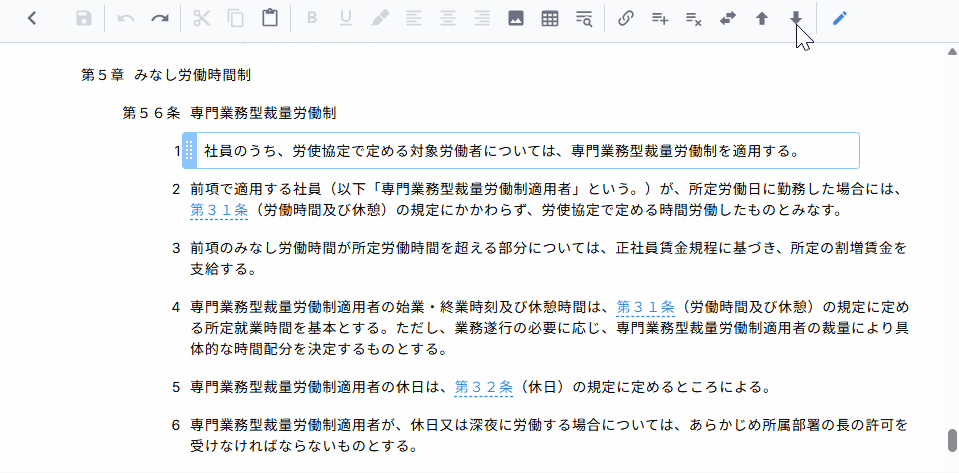Screen dimensions: 959x473
Task: Click the chapter heading 第5章 みなし労働時間制
Action: [x=166, y=75]
